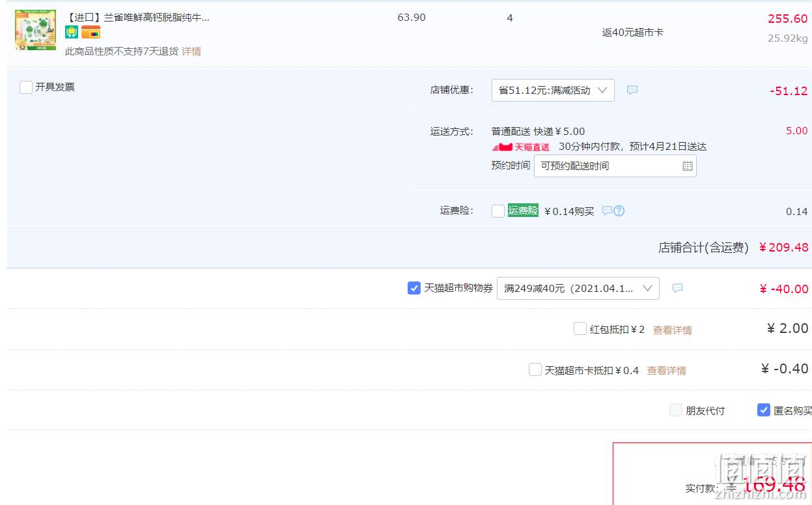Click the 店铺合计(含运费) label

click(x=703, y=248)
